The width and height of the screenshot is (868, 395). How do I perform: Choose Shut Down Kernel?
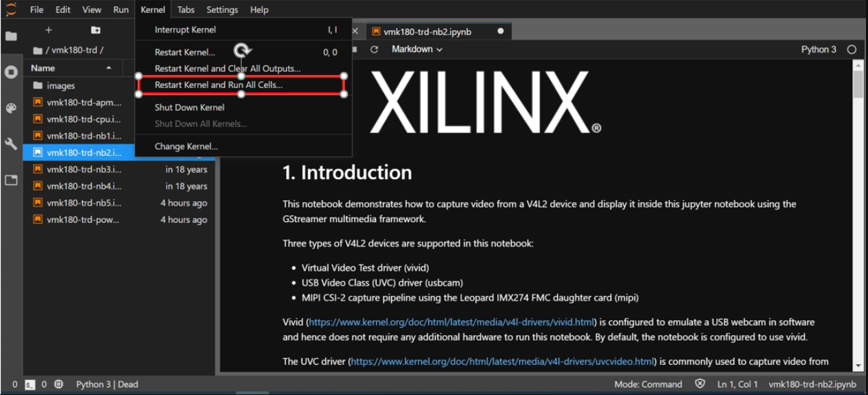(244, 107)
